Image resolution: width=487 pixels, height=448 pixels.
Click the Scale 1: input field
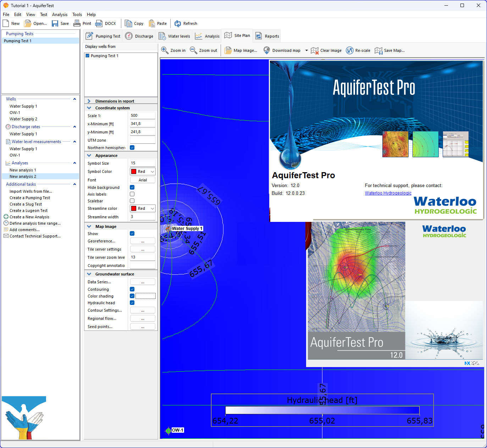143,115
